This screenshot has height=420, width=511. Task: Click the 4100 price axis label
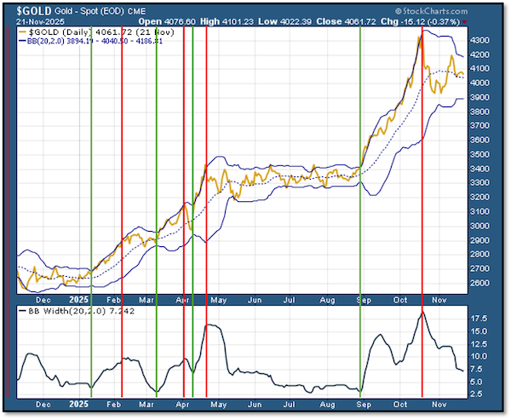coord(479,68)
